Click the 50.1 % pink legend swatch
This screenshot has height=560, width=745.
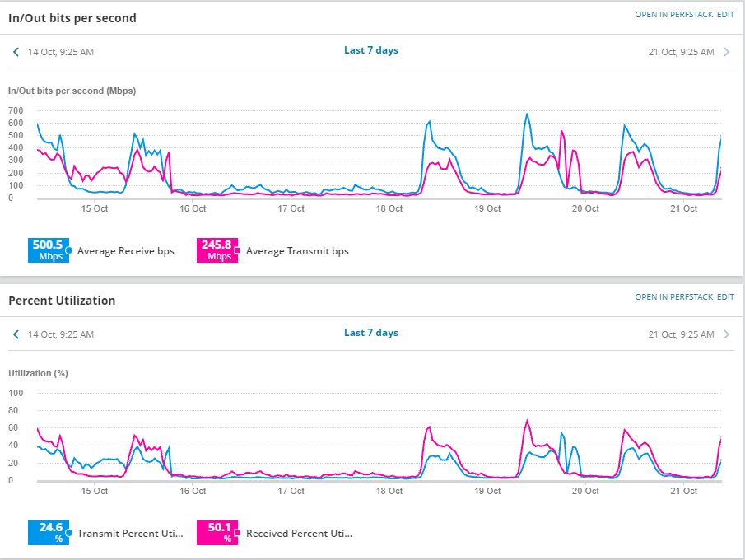(217, 533)
